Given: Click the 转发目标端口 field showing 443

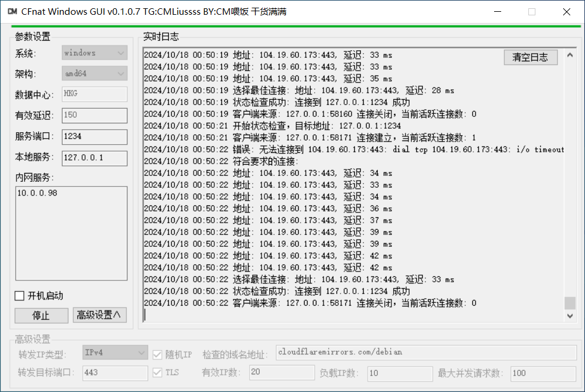Looking at the screenshot, I should click(x=115, y=373).
